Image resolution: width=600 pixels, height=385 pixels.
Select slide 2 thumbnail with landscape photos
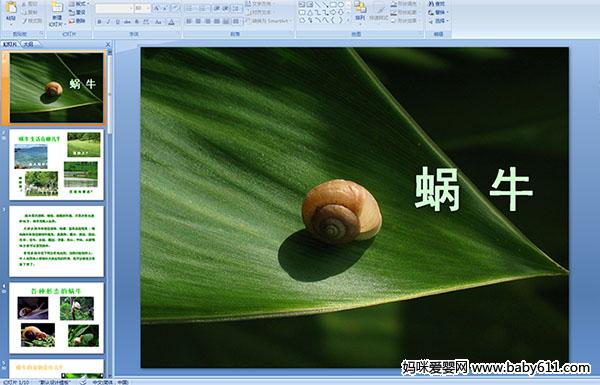(56, 165)
